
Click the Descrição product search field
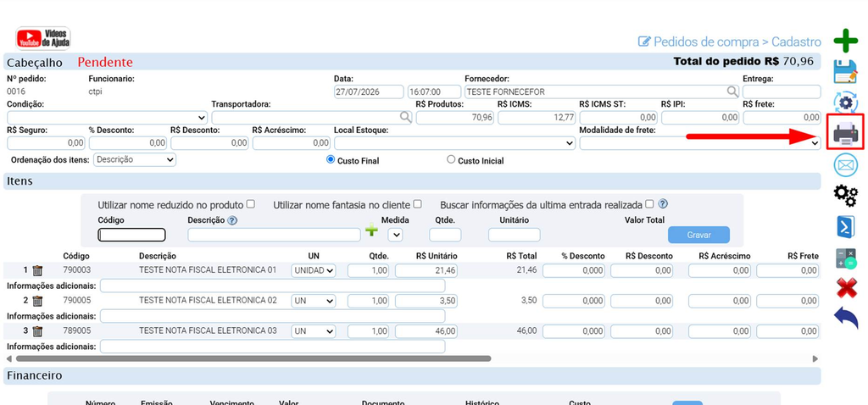pos(274,236)
